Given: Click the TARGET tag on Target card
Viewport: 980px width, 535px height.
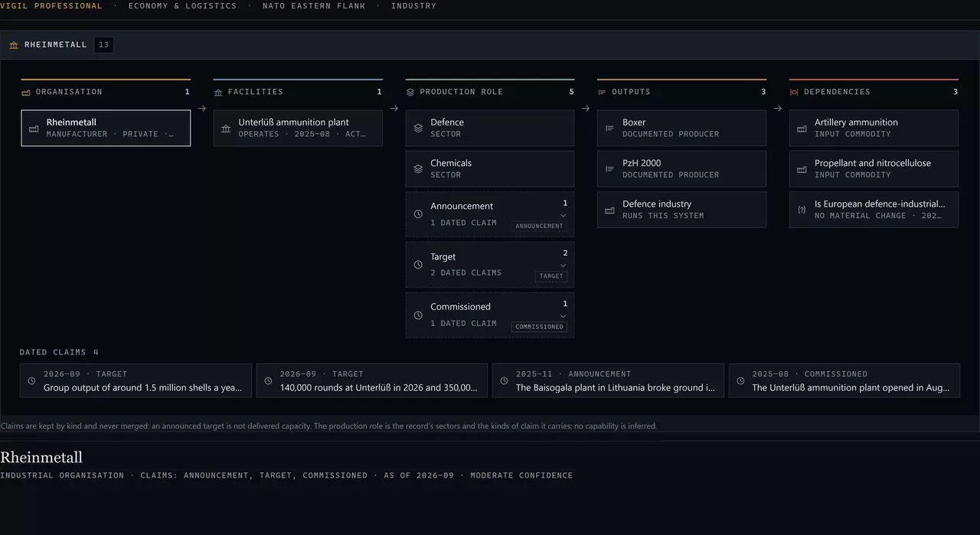Looking at the screenshot, I should [550, 276].
